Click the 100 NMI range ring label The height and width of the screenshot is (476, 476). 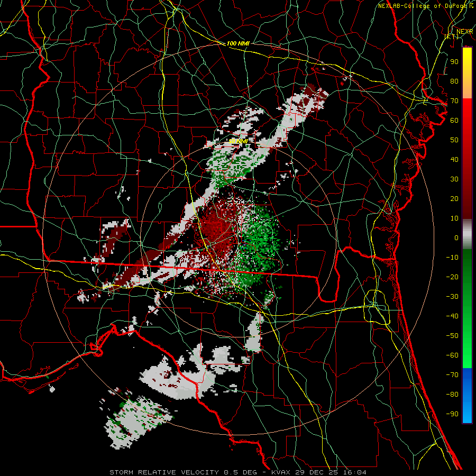point(238,43)
